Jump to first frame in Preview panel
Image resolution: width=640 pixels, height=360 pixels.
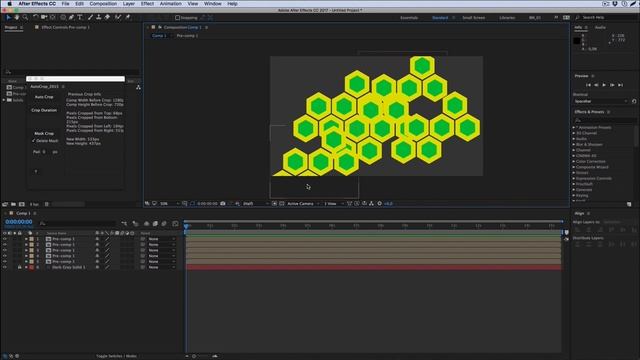[x=588, y=85]
